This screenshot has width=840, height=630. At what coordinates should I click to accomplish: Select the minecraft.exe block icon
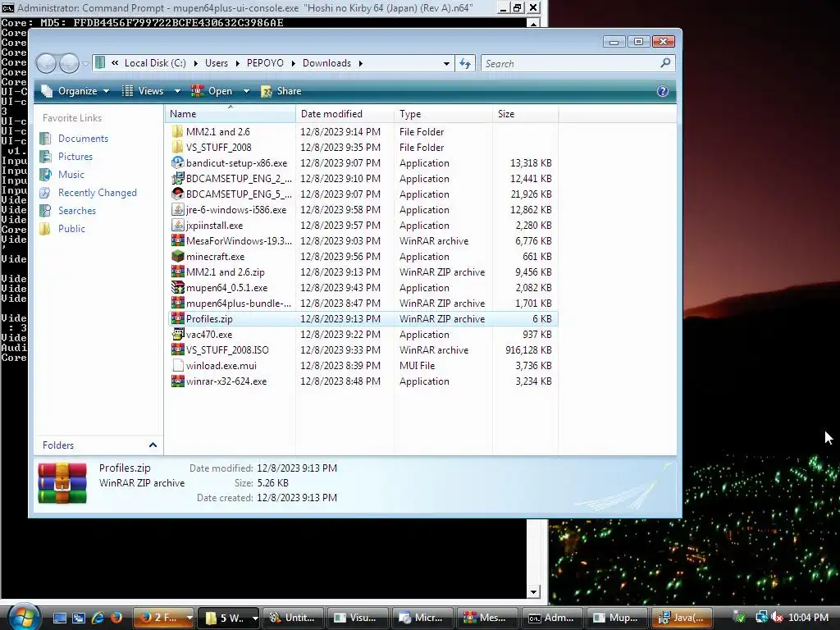[x=177, y=257]
